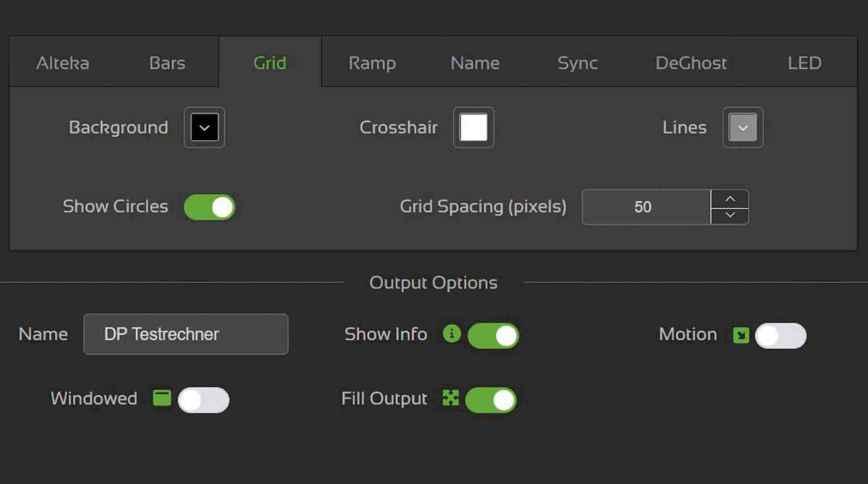Click the white Crosshair color swatch
The height and width of the screenshot is (484, 868).
click(473, 127)
